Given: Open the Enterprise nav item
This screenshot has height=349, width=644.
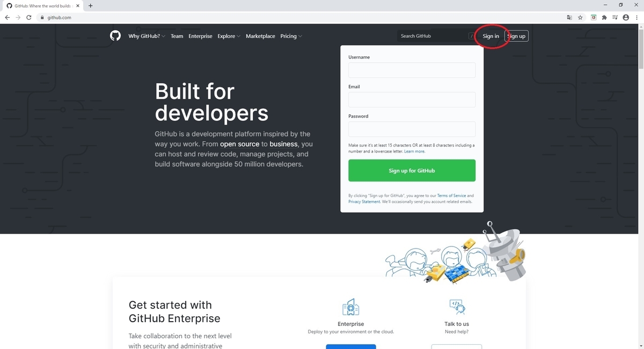Looking at the screenshot, I should click(200, 36).
